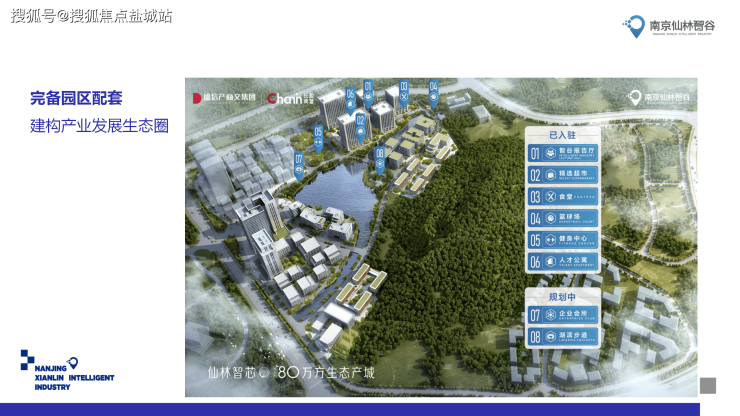Select map pin 04 basketball court marker
The height and width of the screenshot is (416, 740).
coord(433,93)
